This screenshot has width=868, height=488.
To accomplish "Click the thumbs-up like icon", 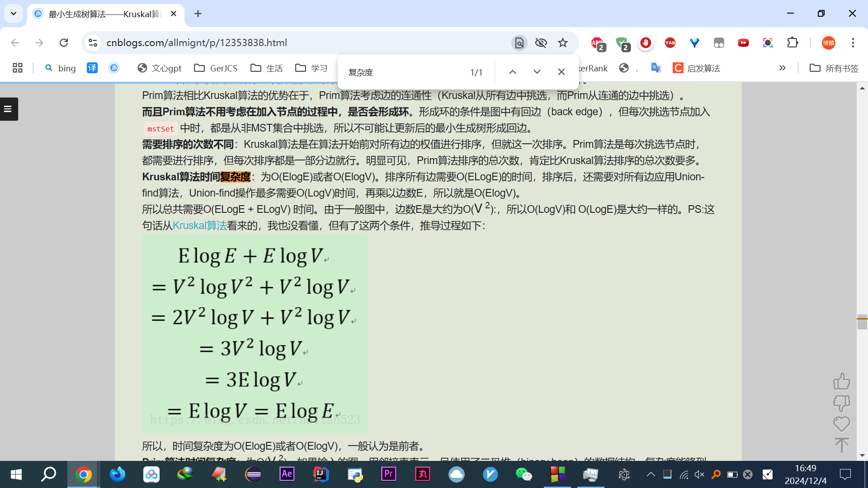I will pos(841,382).
